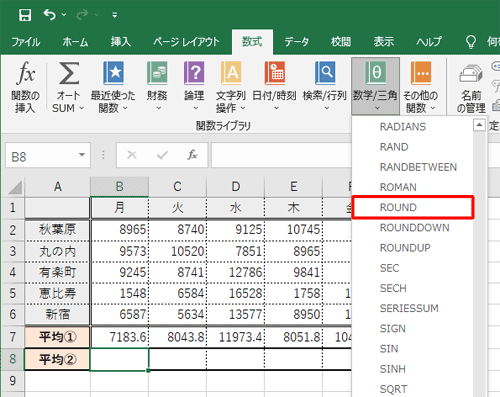Select ROUNDDOWN in the function list
This screenshot has height=397, width=500.
click(414, 228)
